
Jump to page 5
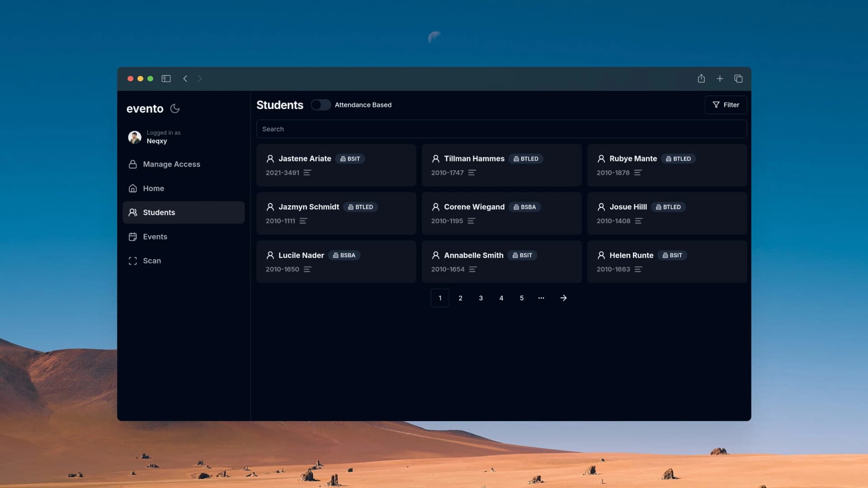[x=522, y=298]
